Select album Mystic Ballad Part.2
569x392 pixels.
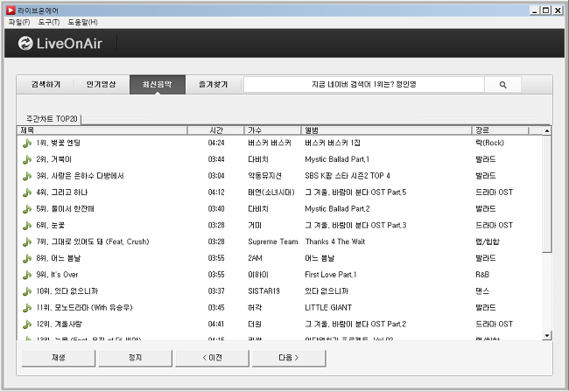click(337, 209)
